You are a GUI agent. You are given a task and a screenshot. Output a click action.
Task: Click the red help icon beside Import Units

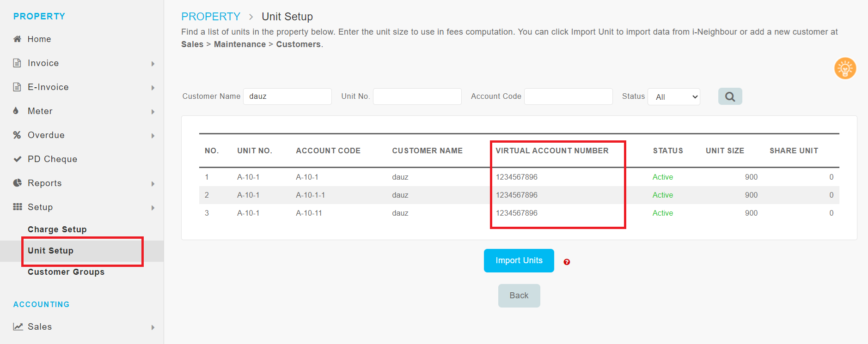coord(567,262)
